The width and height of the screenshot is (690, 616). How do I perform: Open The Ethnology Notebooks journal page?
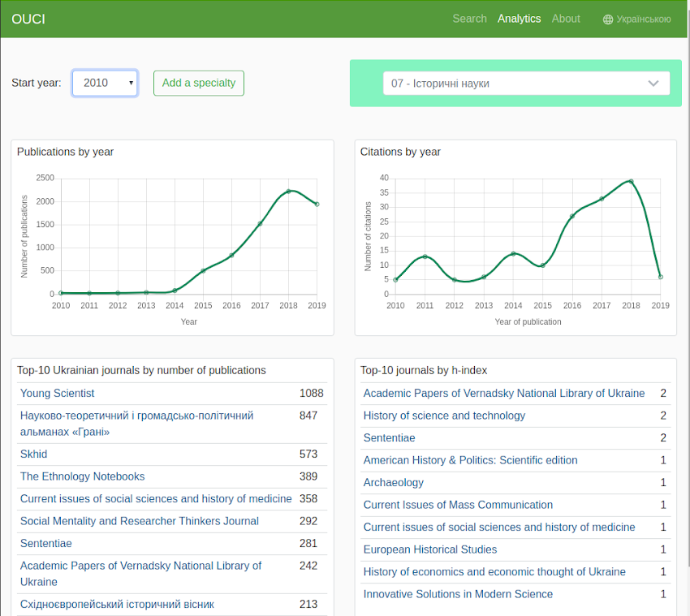pos(82,476)
